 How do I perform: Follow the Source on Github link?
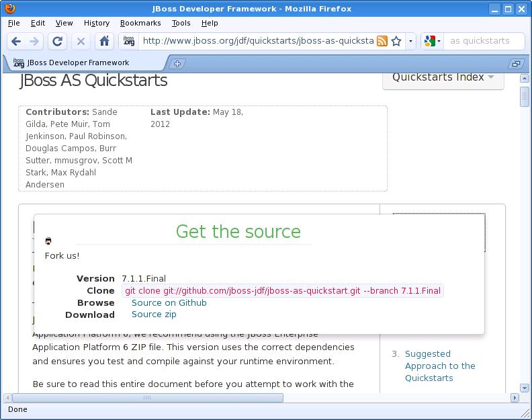pos(169,302)
